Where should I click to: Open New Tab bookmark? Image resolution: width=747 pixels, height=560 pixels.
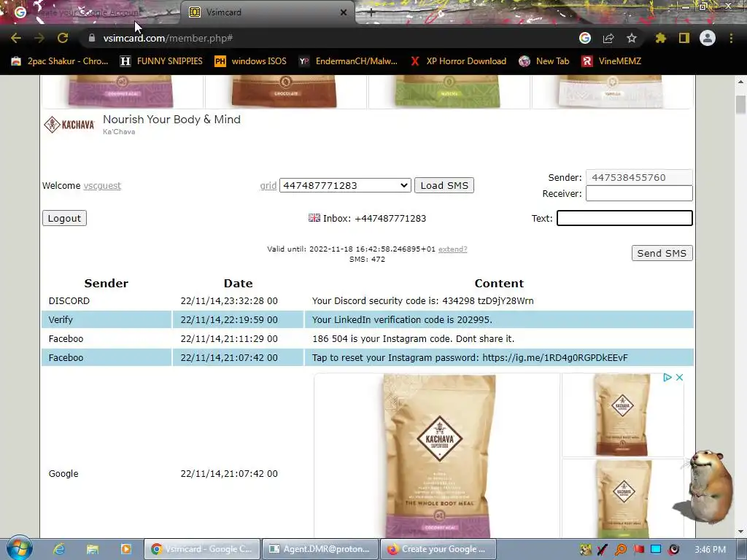click(544, 61)
